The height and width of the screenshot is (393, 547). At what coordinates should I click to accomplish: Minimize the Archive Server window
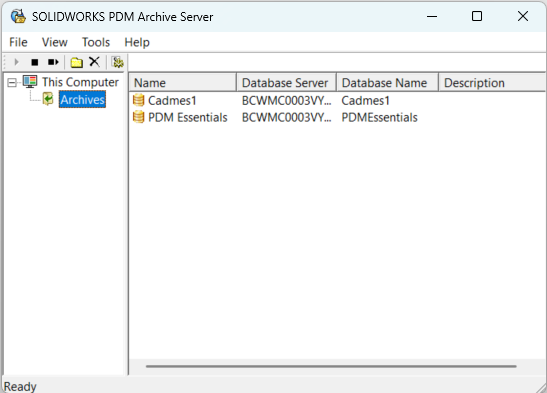(x=432, y=16)
